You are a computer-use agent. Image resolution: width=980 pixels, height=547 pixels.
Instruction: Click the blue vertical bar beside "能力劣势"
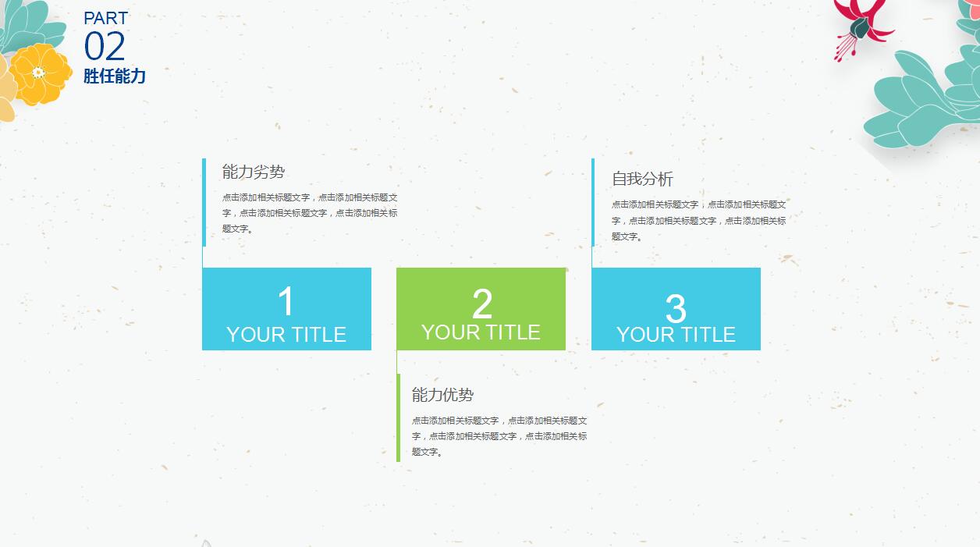coord(204,202)
